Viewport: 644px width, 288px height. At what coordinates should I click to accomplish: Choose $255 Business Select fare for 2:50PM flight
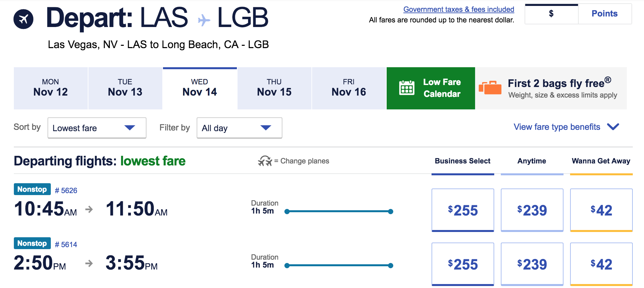tap(463, 264)
